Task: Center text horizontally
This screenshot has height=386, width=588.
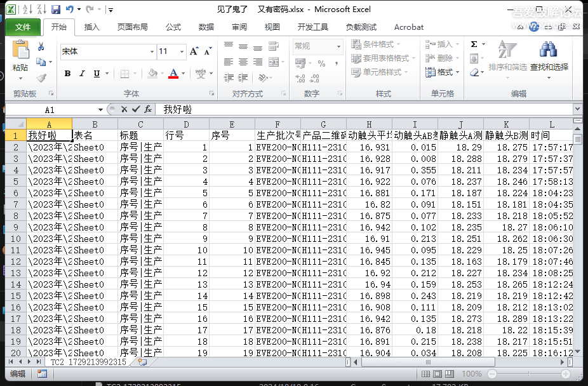Action: (243, 62)
